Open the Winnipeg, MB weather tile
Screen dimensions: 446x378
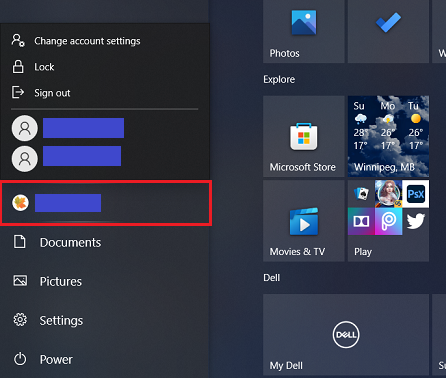(388, 136)
